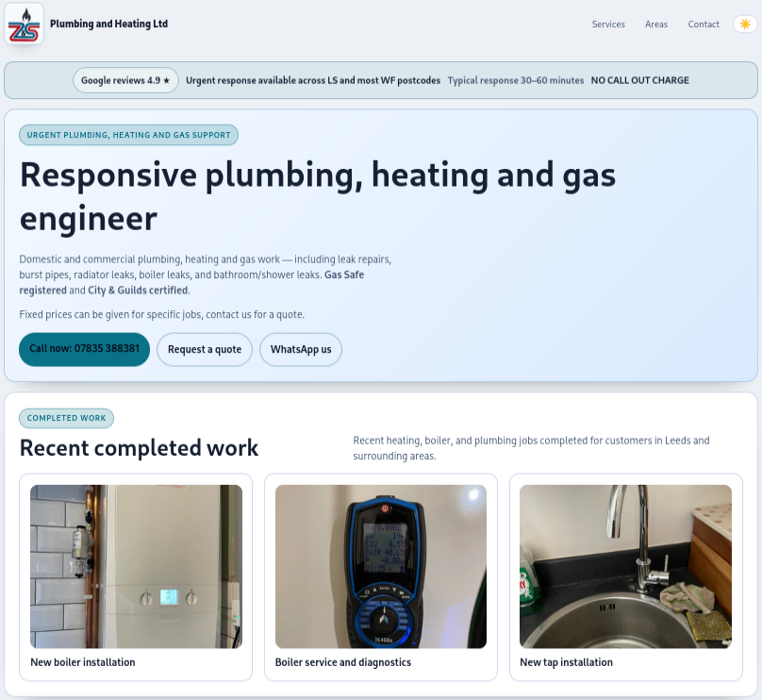
Task: Click the URGENT PLUMBING AND GAS SUPPORT badge
Action: (128, 135)
